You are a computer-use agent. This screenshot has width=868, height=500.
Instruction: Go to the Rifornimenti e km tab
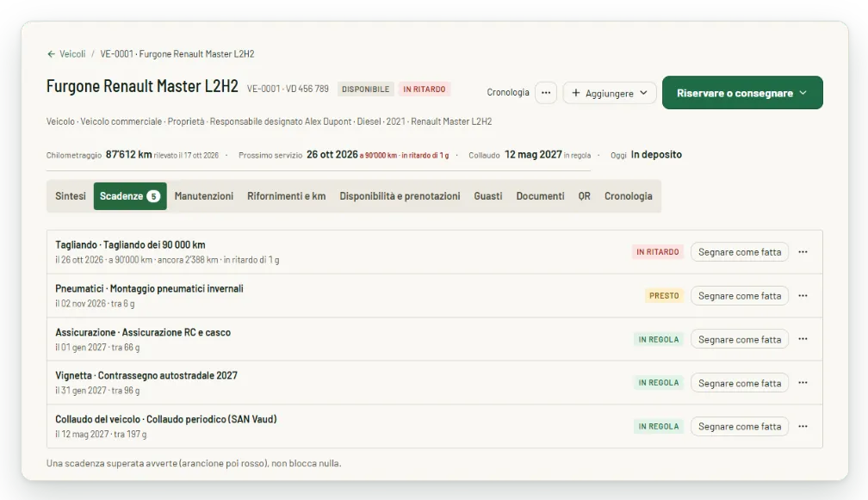click(x=286, y=196)
